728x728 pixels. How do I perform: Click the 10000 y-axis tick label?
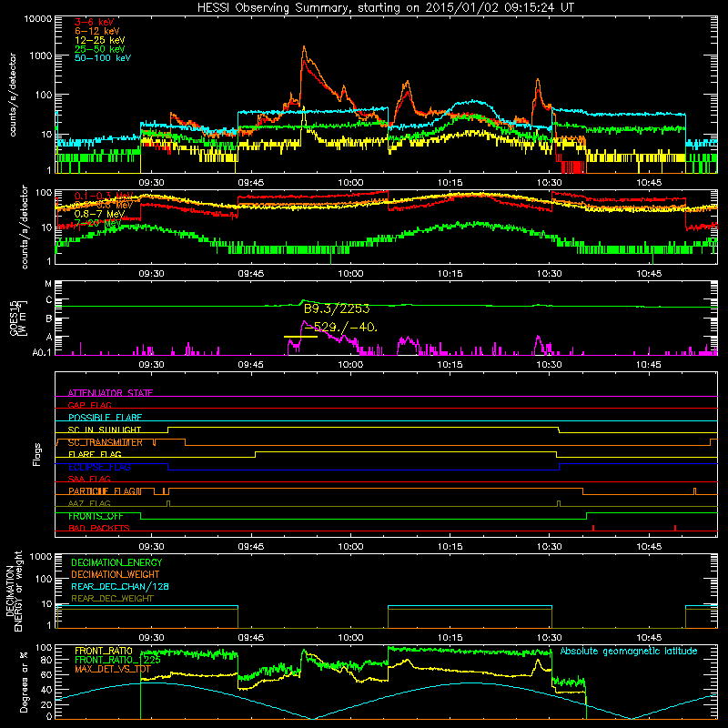37,19
